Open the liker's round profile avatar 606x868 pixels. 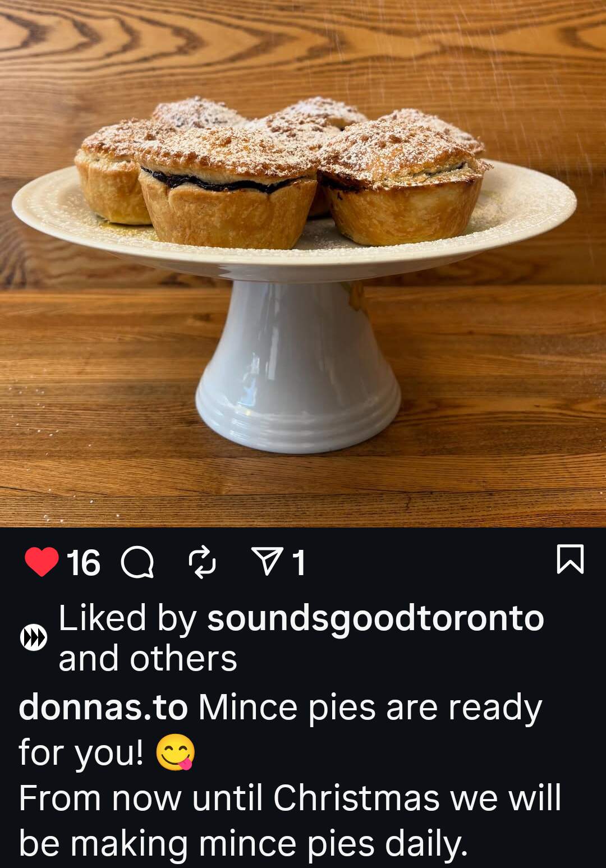(34, 638)
